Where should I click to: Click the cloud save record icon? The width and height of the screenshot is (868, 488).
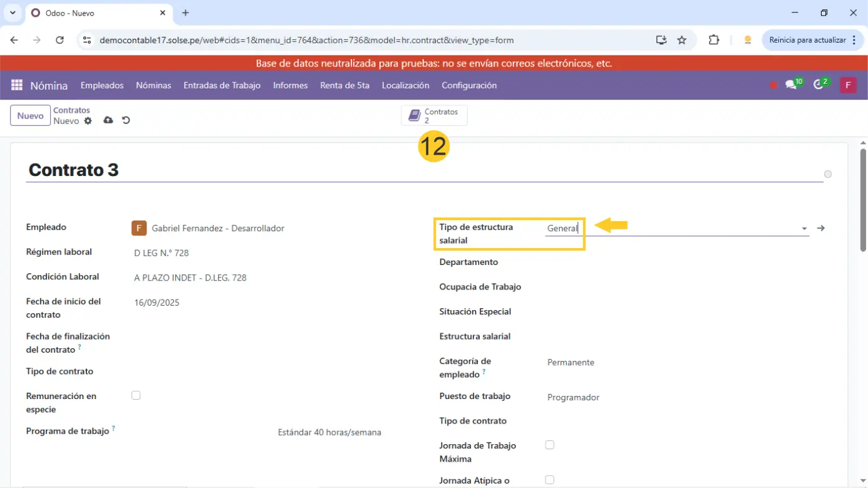point(108,120)
